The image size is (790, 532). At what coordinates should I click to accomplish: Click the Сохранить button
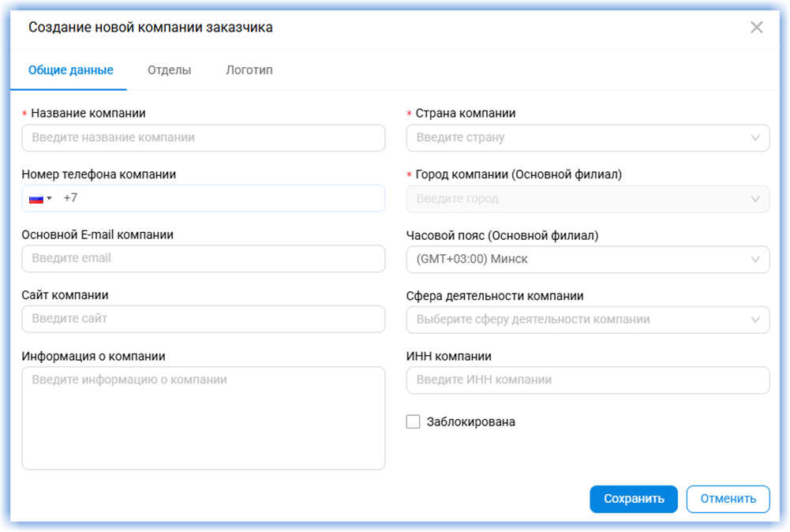[x=633, y=499]
